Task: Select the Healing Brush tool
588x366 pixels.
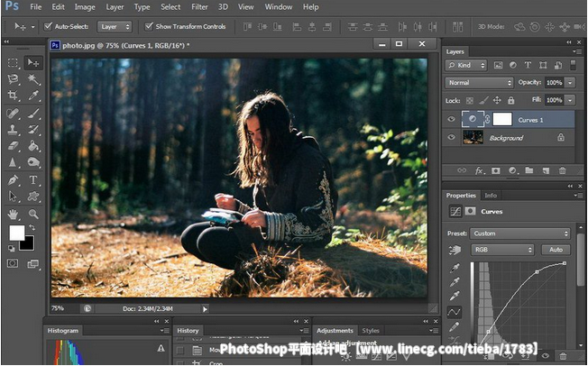Action: click(x=13, y=114)
